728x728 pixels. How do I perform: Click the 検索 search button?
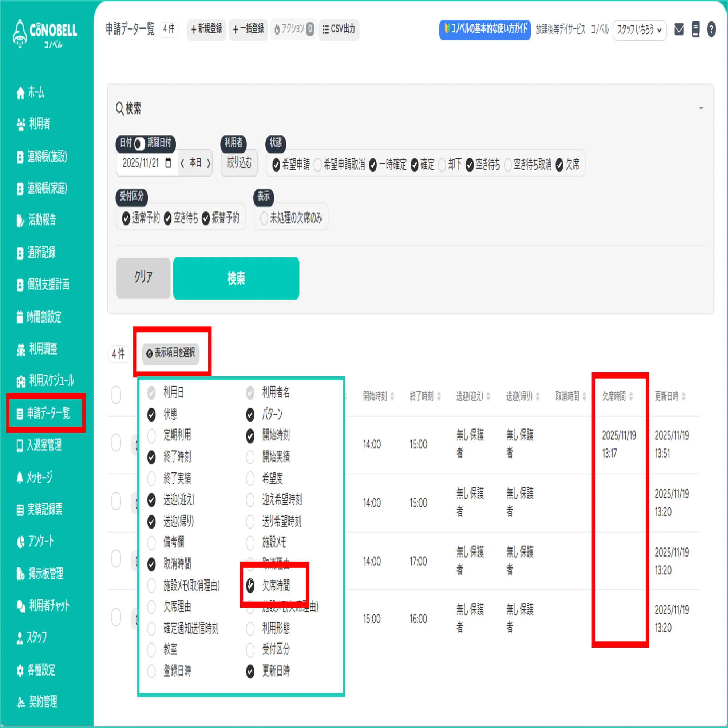[x=236, y=278]
